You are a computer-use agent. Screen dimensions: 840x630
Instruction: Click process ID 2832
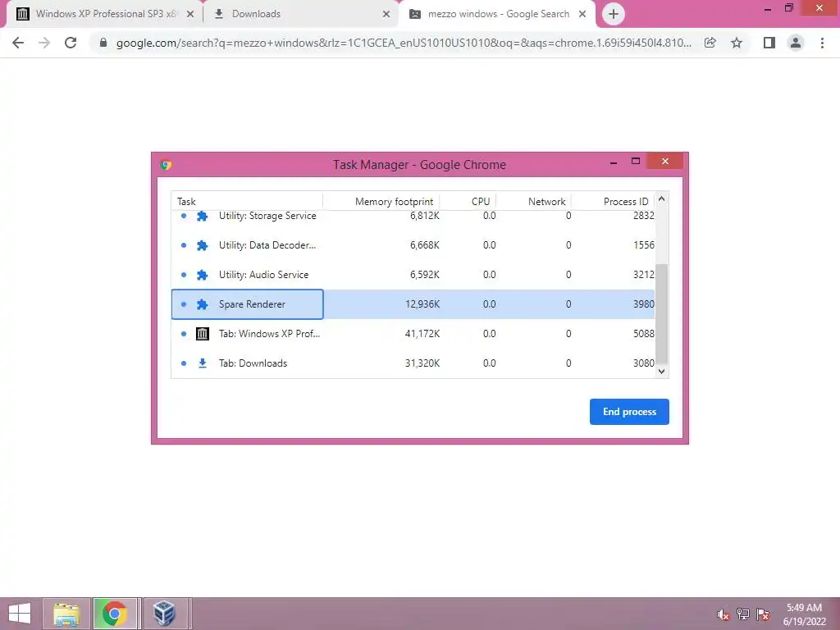tap(643, 216)
